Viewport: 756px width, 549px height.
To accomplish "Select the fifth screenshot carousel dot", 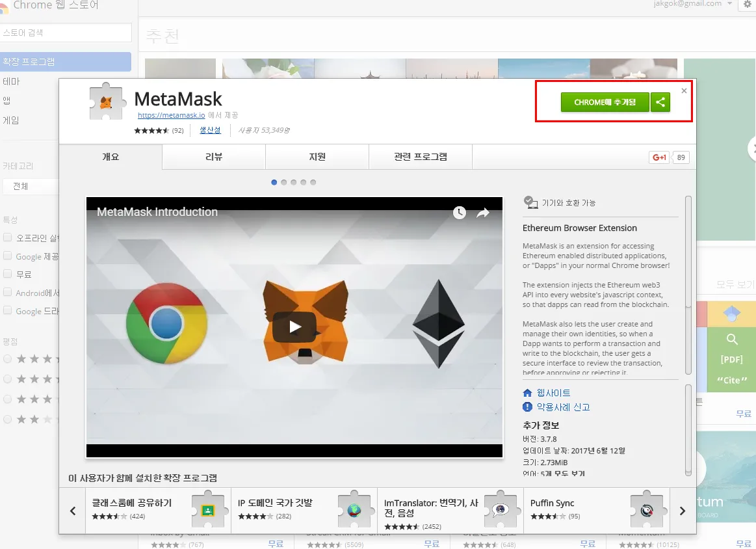I will [313, 182].
